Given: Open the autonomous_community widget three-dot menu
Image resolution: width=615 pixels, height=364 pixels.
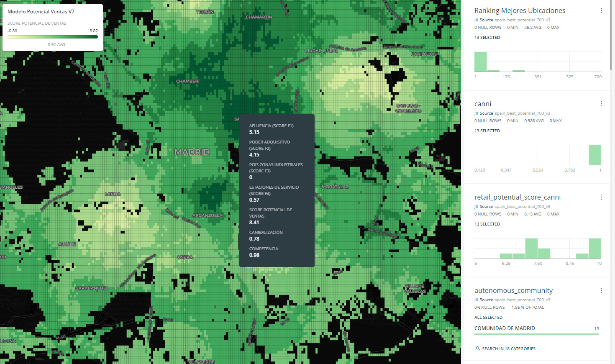Looking at the screenshot, I should (x=601, y=291).
